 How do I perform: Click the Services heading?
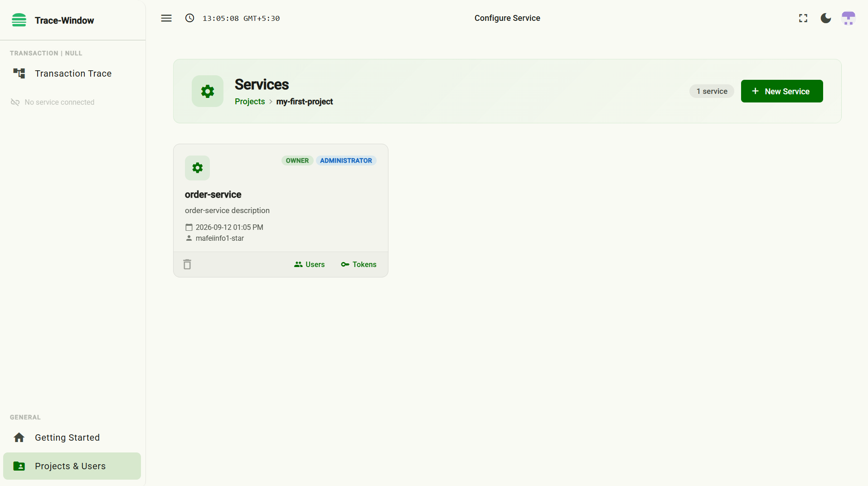(x=262, y=84)
